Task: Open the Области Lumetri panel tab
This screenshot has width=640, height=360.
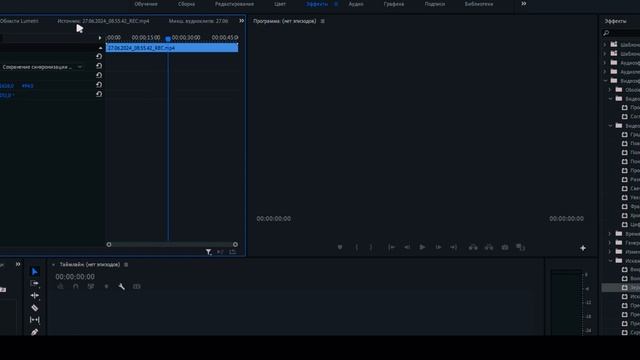Action: pyautogui.click(x=19, y=21)
